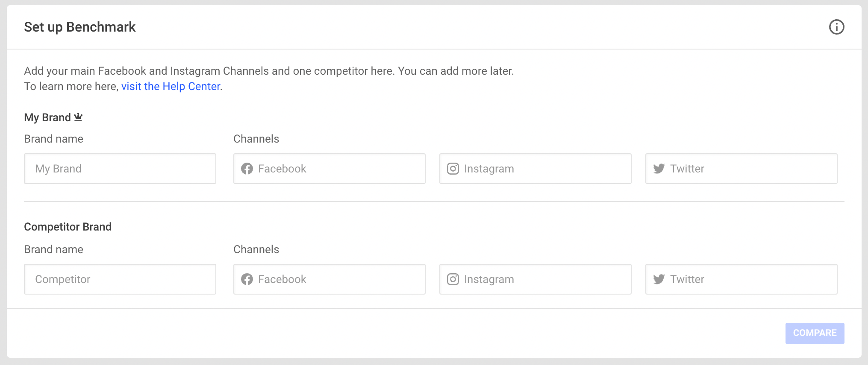Image resolution: width=868 pixels, height=365 pixels.
Task: Select the Competitor Twitter channel field
Action: 741,279
